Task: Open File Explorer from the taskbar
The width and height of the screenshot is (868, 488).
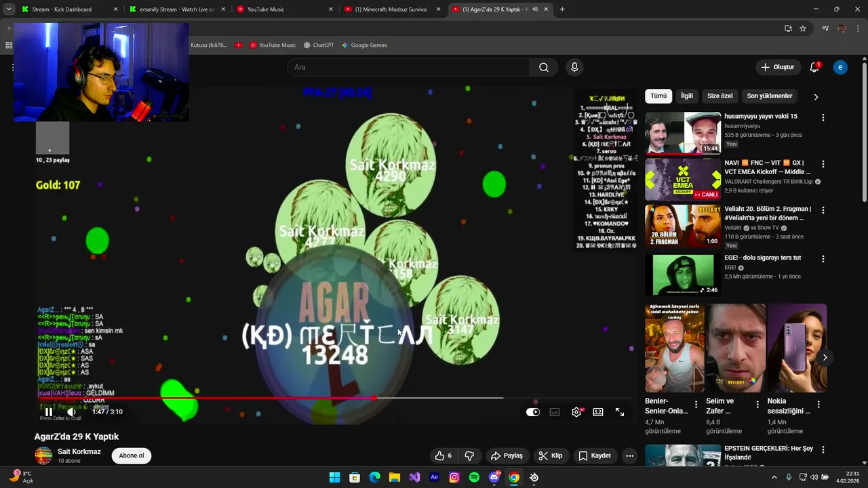Action: (394, 477)
